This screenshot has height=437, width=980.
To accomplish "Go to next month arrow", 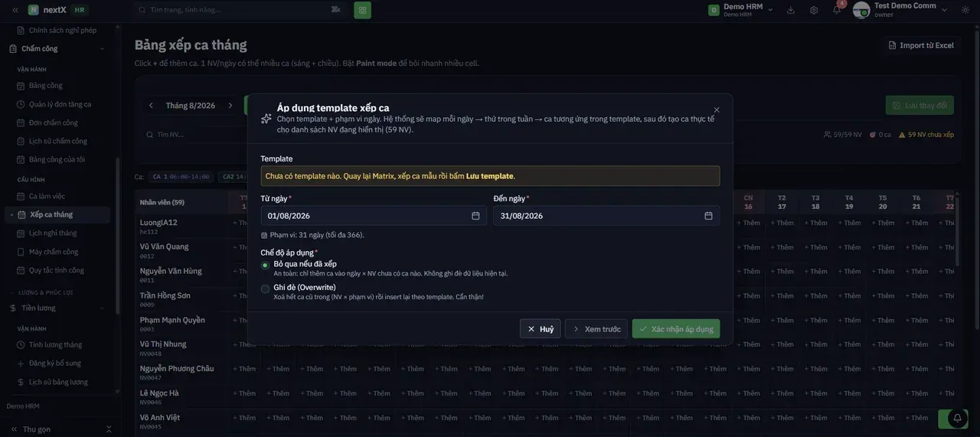I will (230, 106).
